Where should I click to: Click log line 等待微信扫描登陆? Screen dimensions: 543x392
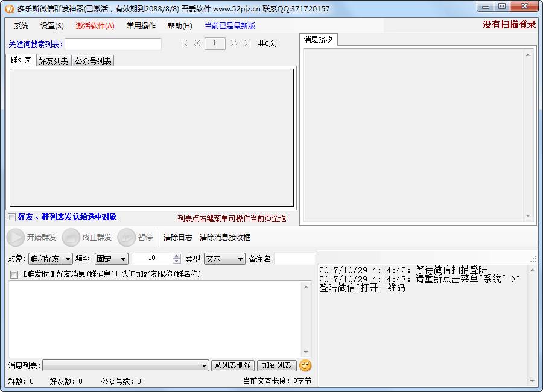(x=403, y=270)
